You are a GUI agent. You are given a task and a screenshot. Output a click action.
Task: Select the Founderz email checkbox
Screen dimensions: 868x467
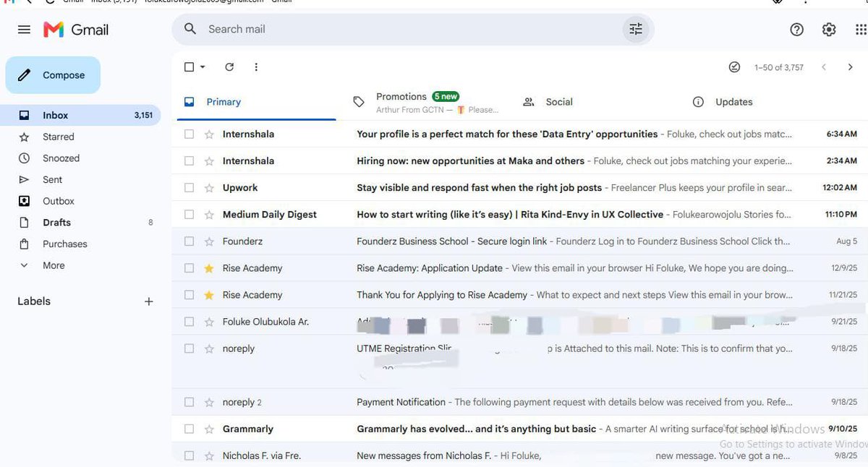click(x=189, y=241)
